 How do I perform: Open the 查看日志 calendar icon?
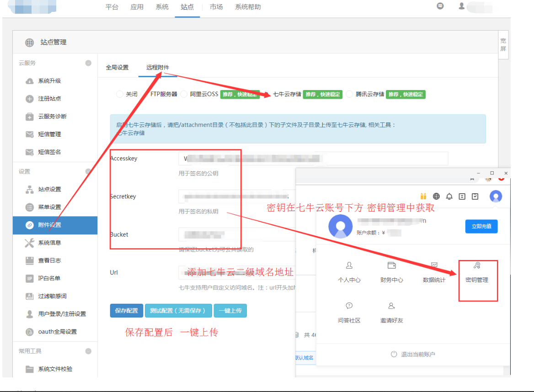30,261
